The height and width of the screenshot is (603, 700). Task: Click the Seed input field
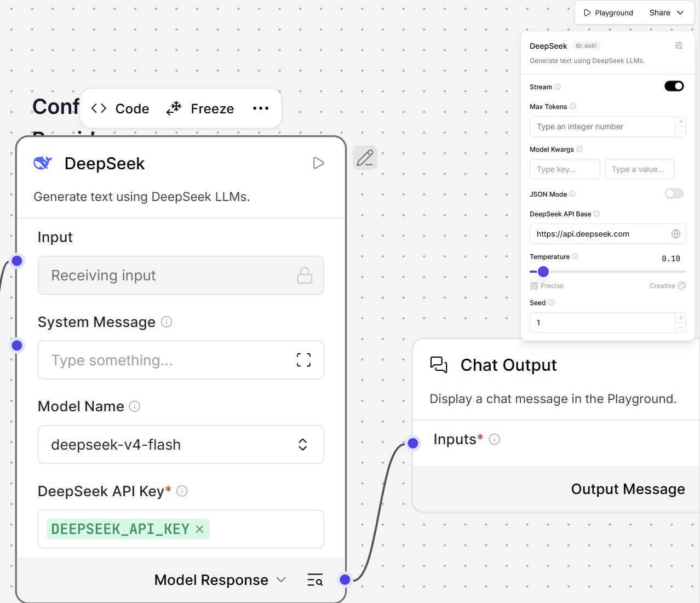(602, 323)
